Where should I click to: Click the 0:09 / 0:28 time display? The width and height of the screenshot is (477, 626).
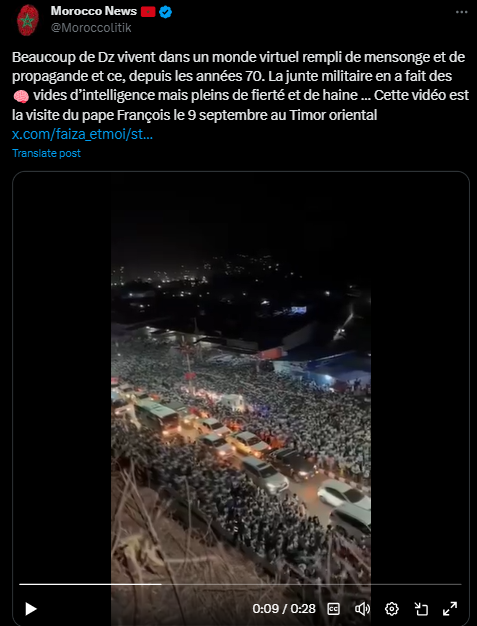(284, 609)
